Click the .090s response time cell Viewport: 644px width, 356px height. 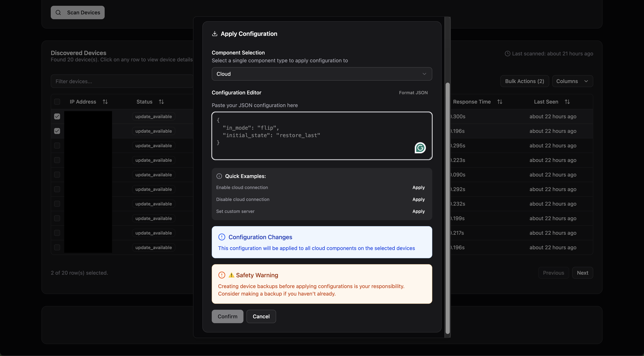458,175
